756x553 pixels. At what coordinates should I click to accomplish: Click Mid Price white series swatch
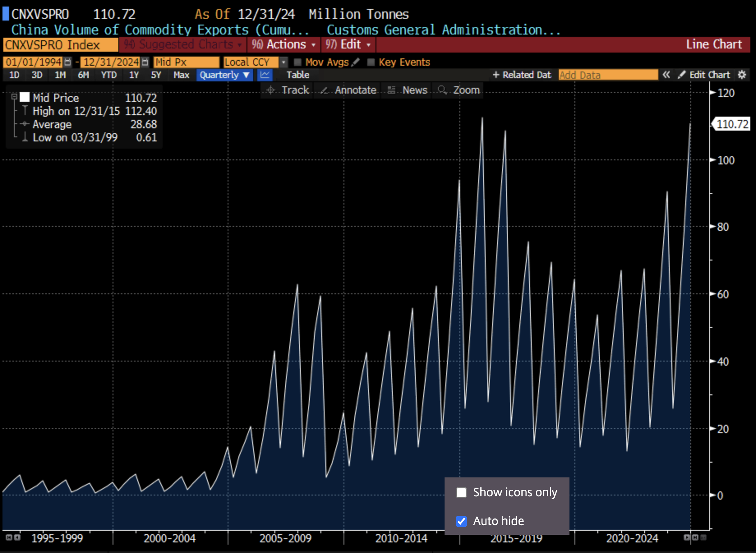coord(25,97)
